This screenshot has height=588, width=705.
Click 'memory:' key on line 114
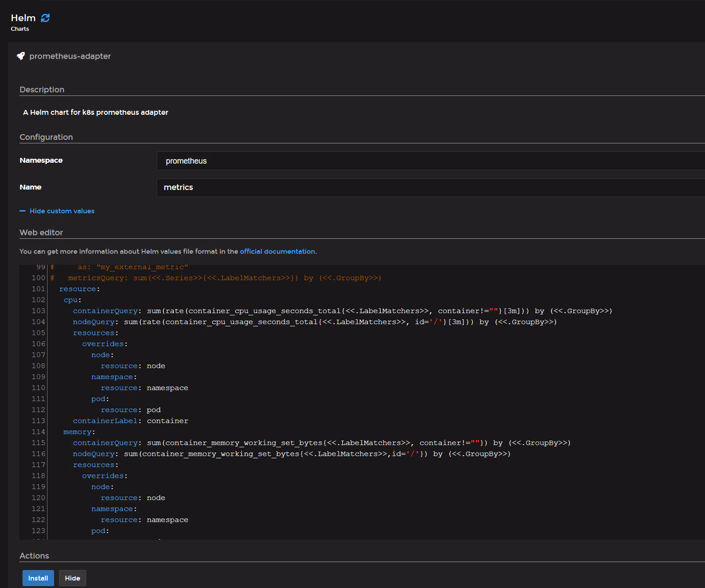[79, 432]
